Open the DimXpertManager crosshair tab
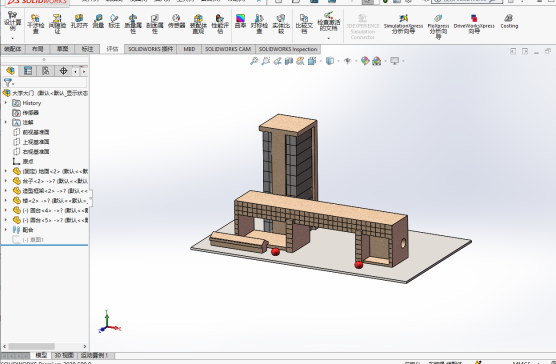Screen dimensions: 556x364 tap(63, 71)
